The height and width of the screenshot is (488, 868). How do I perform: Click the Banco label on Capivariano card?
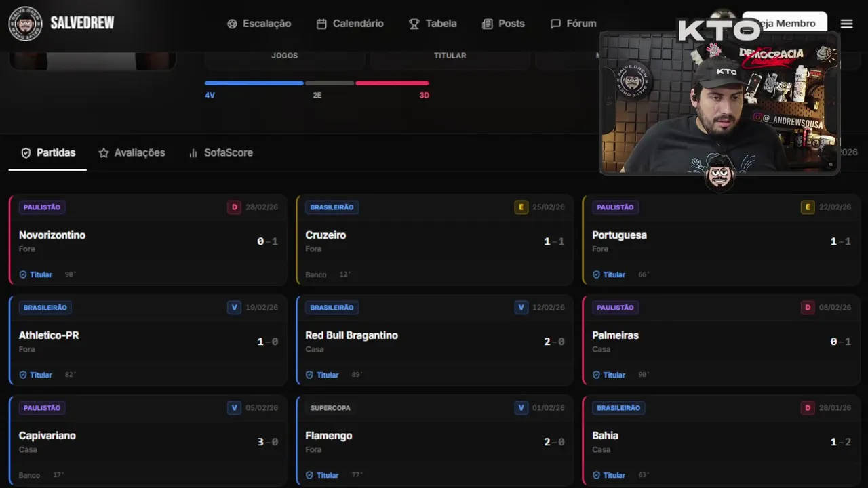coord(29,475)
